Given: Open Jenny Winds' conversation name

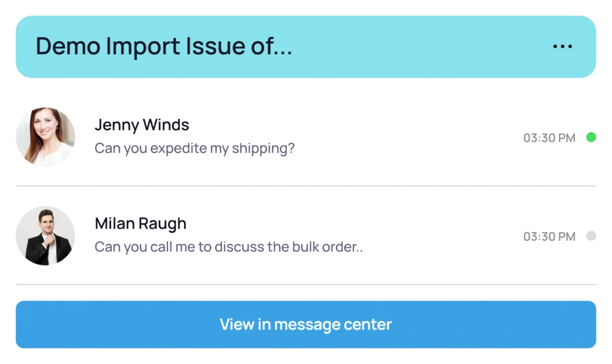Looking at the screenshot, I should point(142,126).
